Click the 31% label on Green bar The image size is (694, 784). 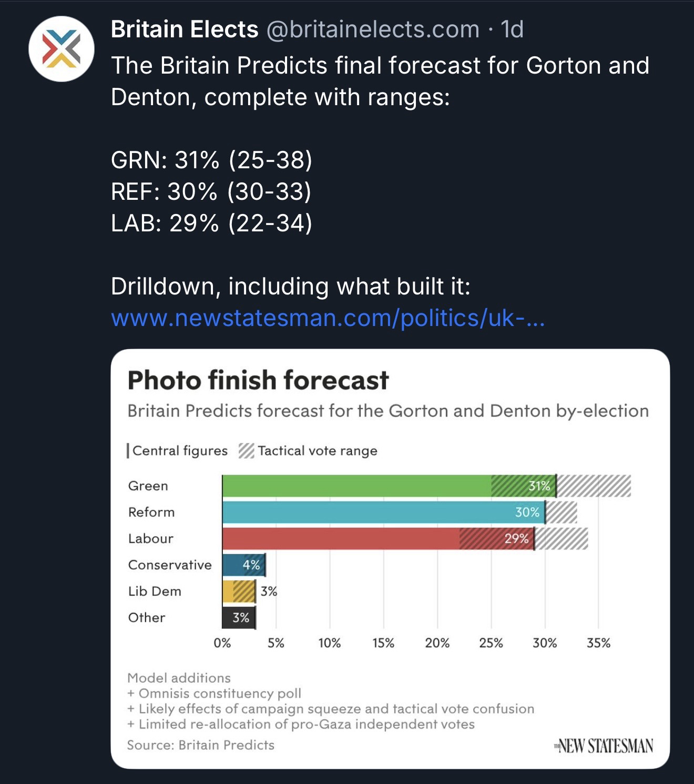539,486
